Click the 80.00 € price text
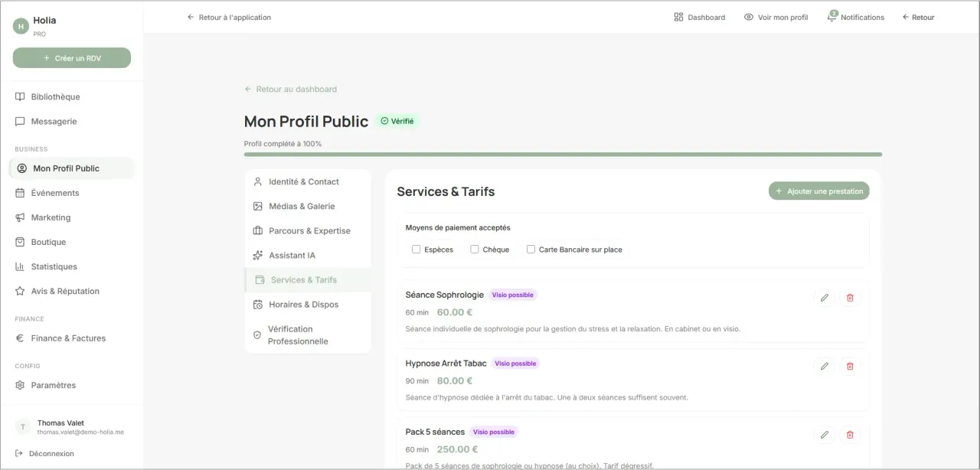This screenshot has width=980, height=470. click(x=455, y=381)
